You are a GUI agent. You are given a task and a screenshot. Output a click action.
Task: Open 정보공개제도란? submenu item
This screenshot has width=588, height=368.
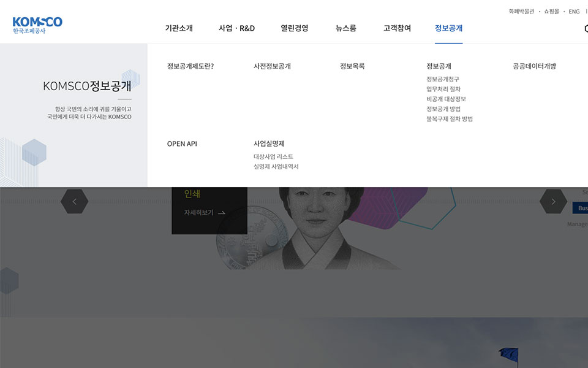[x=190, y=66]
